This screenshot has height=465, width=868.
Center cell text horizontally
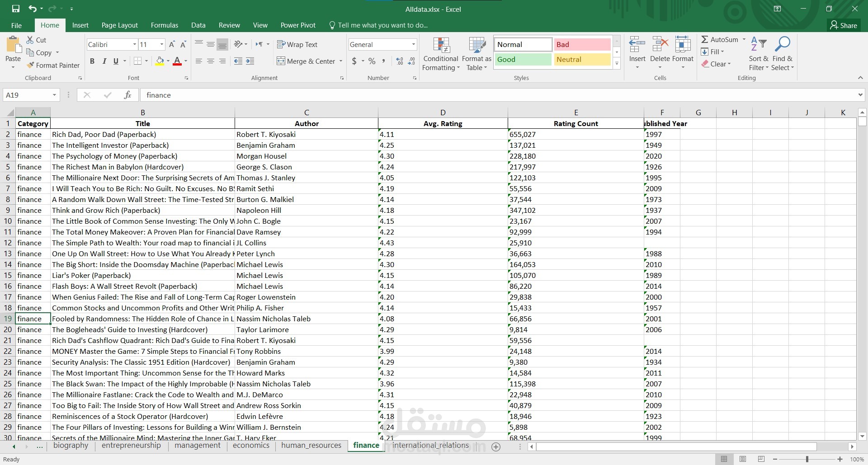(x=211, y=61)
